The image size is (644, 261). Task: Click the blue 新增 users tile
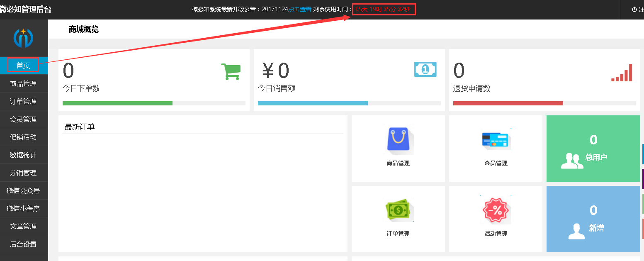pyautogui.click(x=593, y=219)
